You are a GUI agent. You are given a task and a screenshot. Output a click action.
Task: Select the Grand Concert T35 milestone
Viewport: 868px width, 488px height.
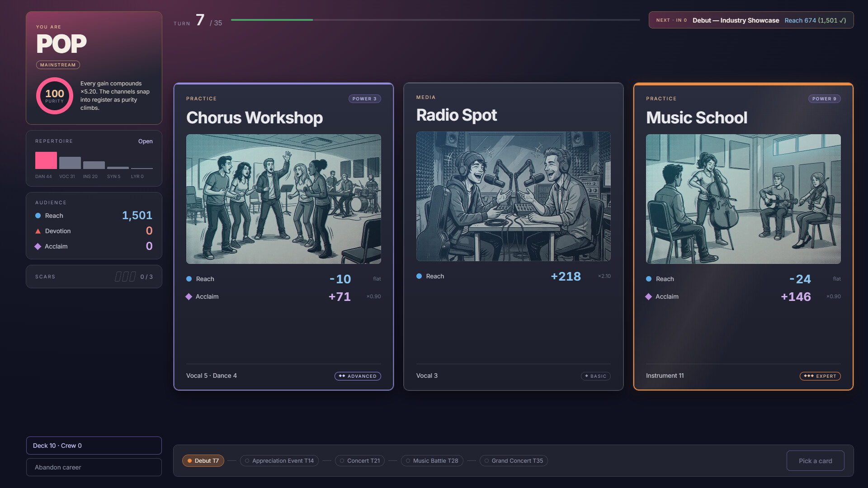coord(514,461)
